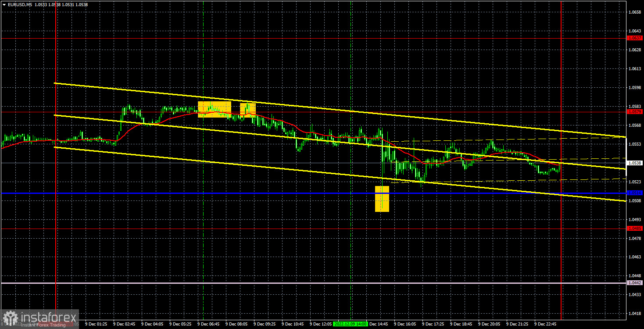
Task: Select the red 1.0637 price level label
Action: (x=635, y=38)
